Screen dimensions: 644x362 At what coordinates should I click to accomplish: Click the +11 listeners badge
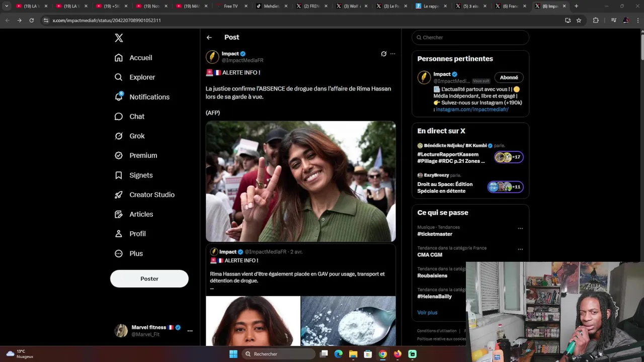(x=506, y=187)
